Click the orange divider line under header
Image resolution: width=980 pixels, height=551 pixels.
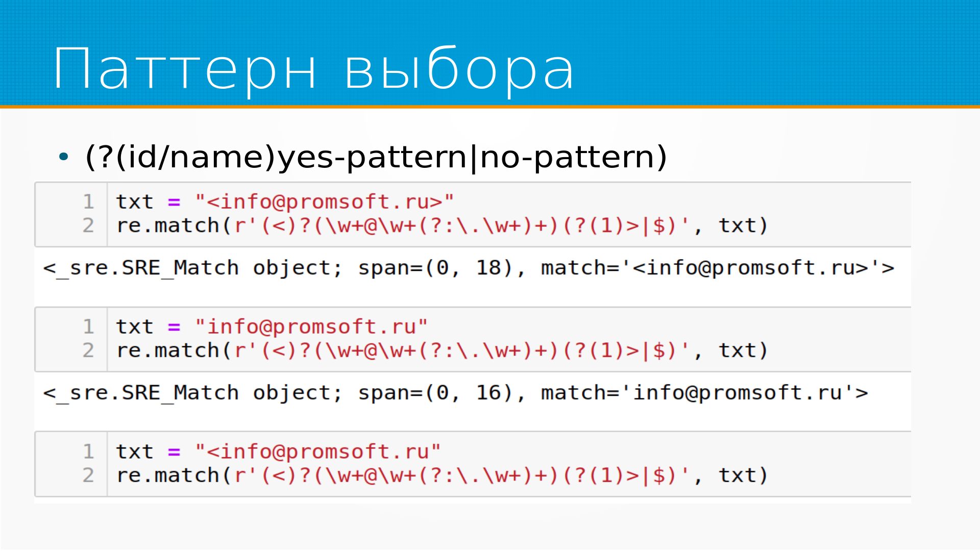[490, 107]
